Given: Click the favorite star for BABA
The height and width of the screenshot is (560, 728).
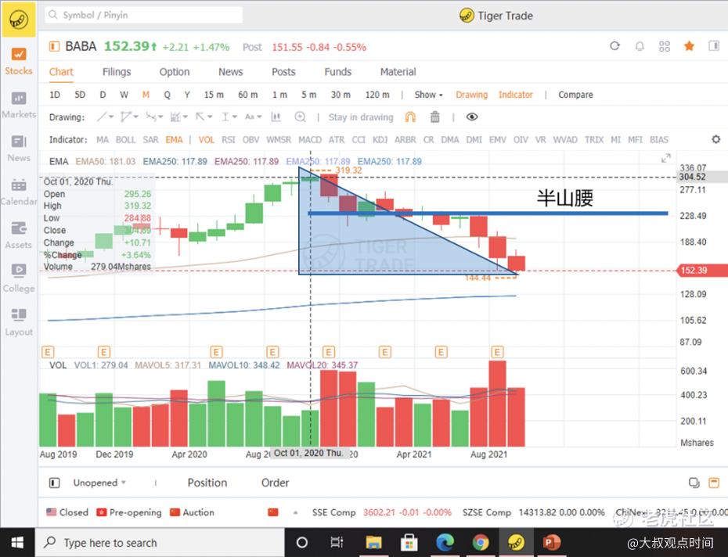Looking at the screenshot, I should tap(689, 46).
